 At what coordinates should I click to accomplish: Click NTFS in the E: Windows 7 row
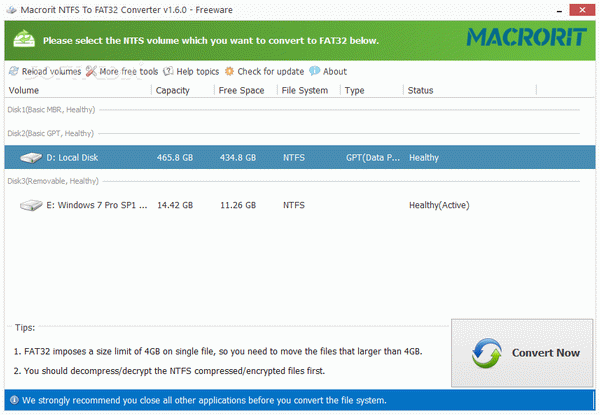pos(294,205)
